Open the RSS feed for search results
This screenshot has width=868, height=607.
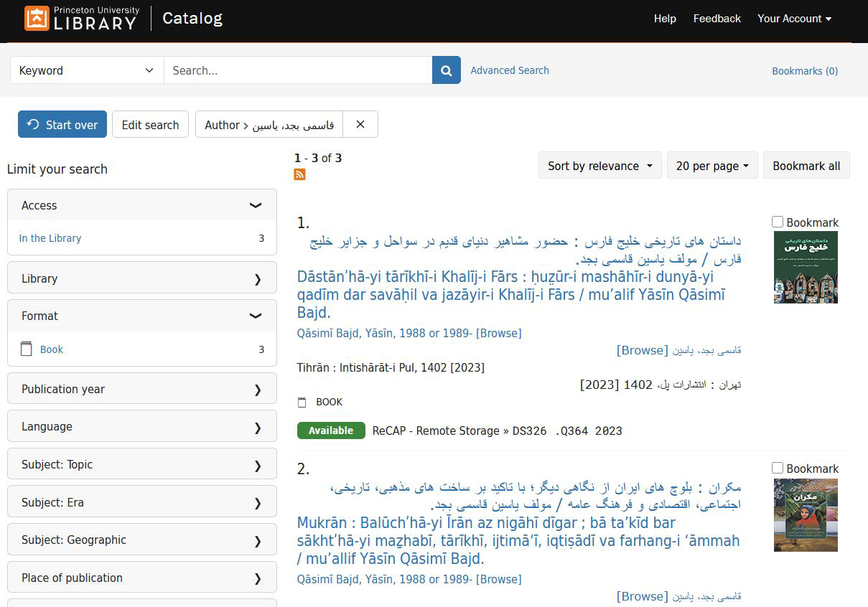point(299,174)
